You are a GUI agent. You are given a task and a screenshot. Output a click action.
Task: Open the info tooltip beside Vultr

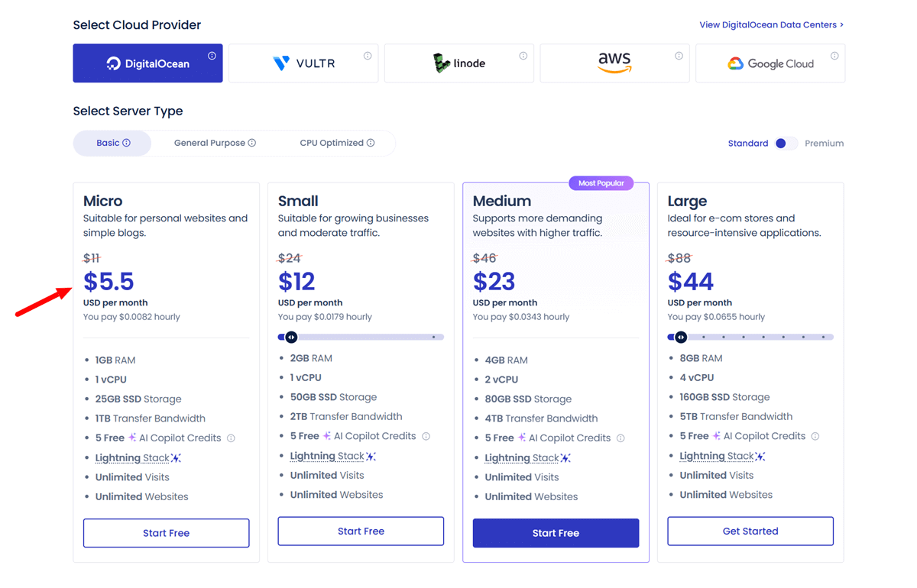point(368,54)
